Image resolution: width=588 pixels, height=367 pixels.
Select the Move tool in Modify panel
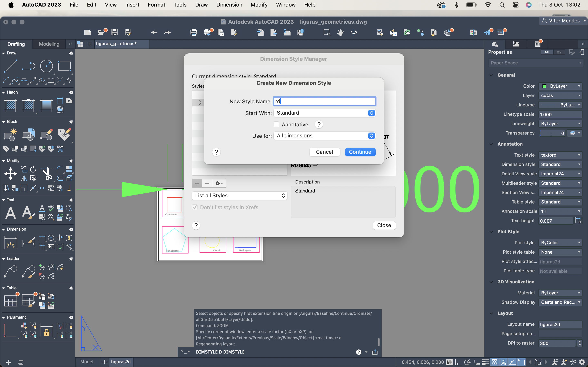click(x=10, y=174)
